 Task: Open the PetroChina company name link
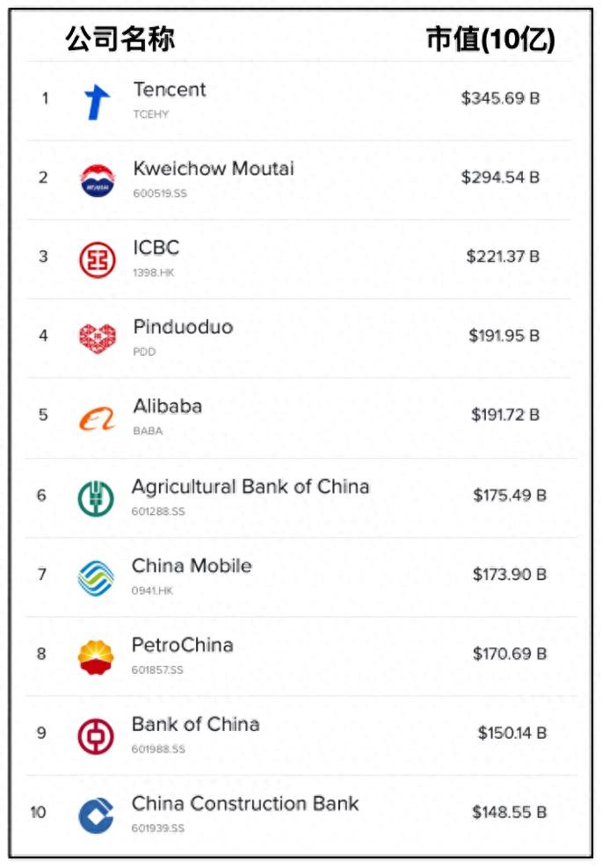point(182,645)
